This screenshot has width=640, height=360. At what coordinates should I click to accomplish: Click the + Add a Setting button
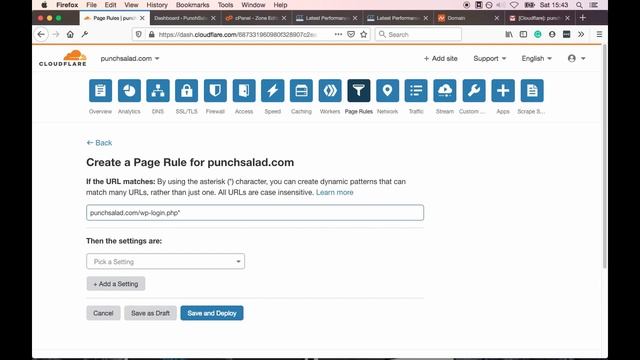click(x=116, y=284)
